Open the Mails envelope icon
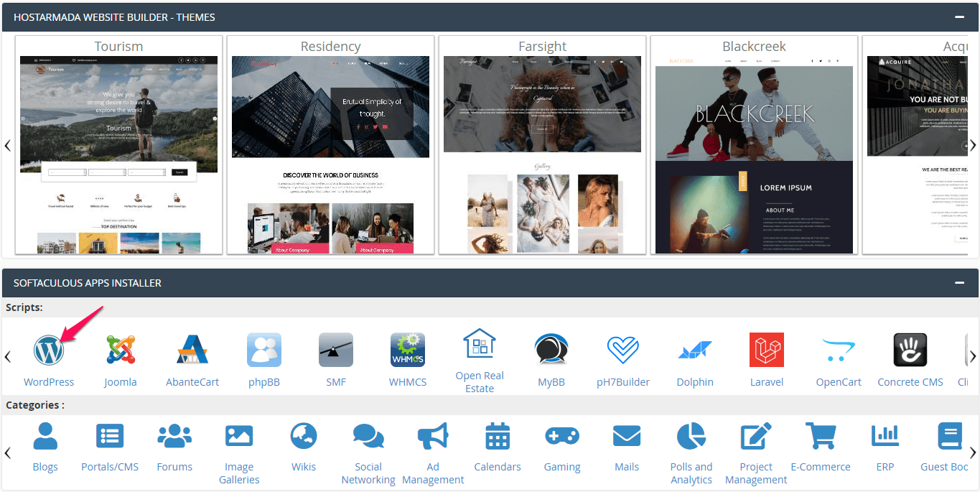Image resolution: width=980 pixels, height=492 pixels. coord(627,436)
